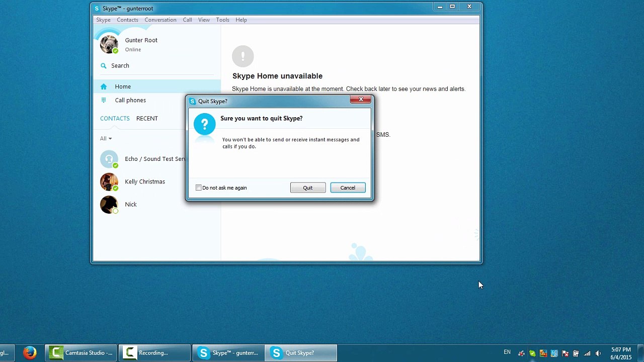Select Home in the sidebar

157,86
